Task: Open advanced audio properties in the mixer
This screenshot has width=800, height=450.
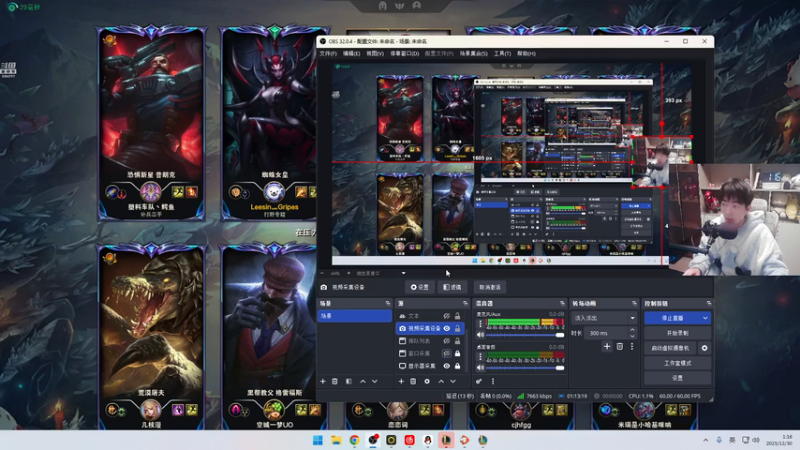Action: tap(479, 381)
